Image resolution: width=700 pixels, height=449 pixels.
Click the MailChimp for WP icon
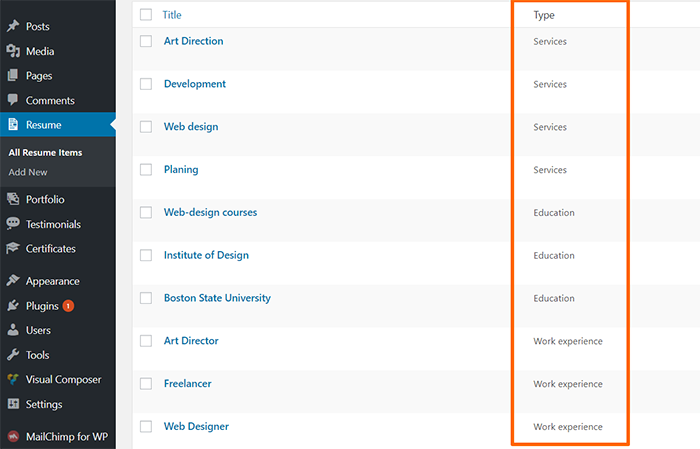13,436
